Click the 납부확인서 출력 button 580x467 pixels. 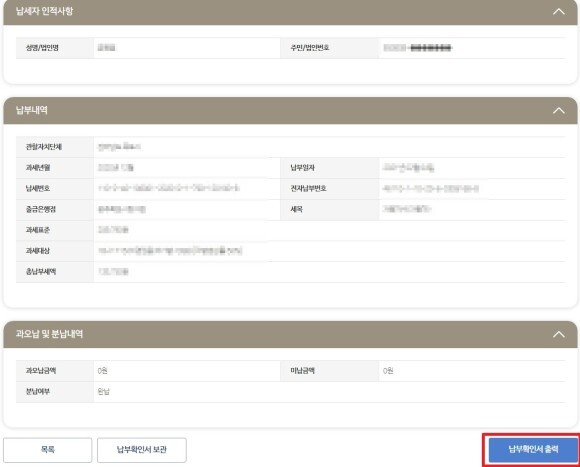click(533, 450)
